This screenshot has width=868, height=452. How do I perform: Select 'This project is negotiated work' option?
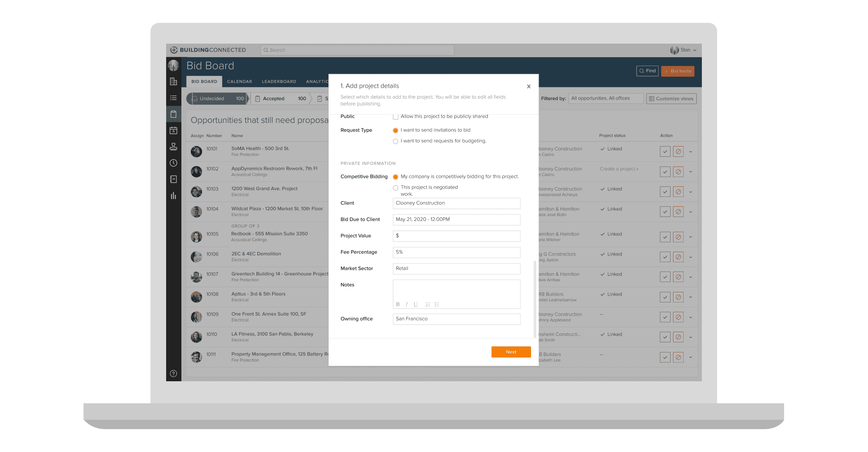pos(395,188)
